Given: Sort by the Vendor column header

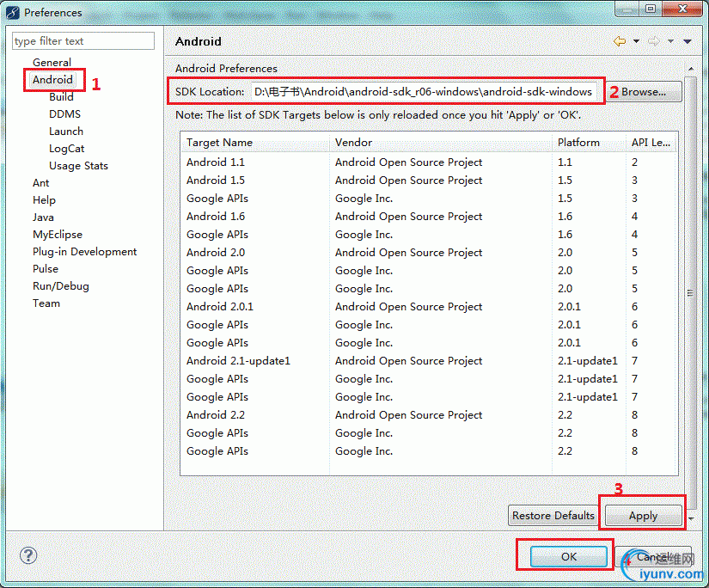Looking at the screenshot, I should [440, 143].
